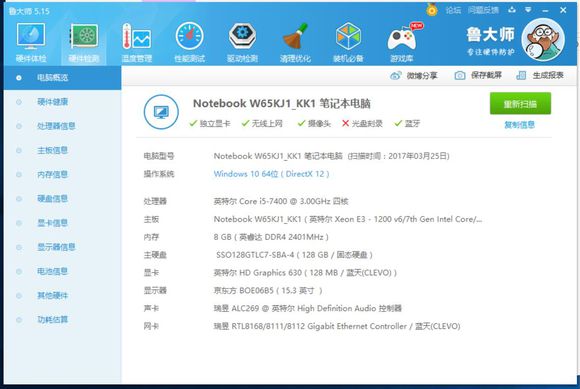Click the 复制信息 link

pyautogui.click(x=520, y=125)
